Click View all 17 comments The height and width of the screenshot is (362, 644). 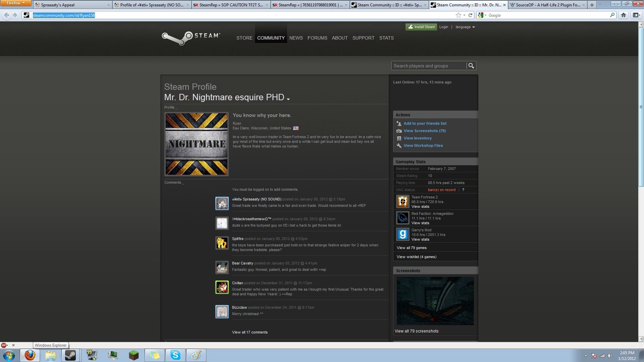tap(250, 333)
